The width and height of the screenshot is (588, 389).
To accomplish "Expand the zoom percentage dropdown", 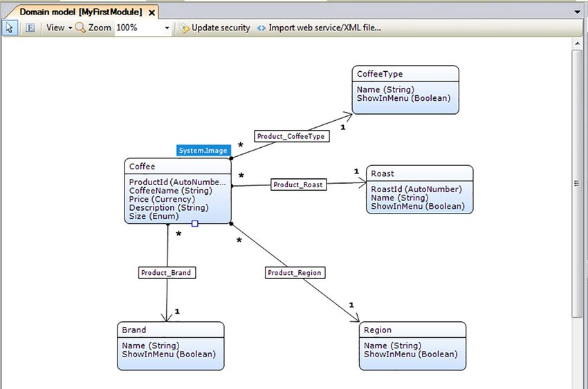I will (167, 28).
